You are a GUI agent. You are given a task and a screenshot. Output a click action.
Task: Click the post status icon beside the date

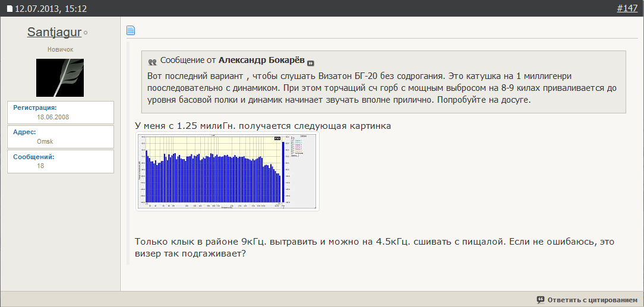pos(10,9)
